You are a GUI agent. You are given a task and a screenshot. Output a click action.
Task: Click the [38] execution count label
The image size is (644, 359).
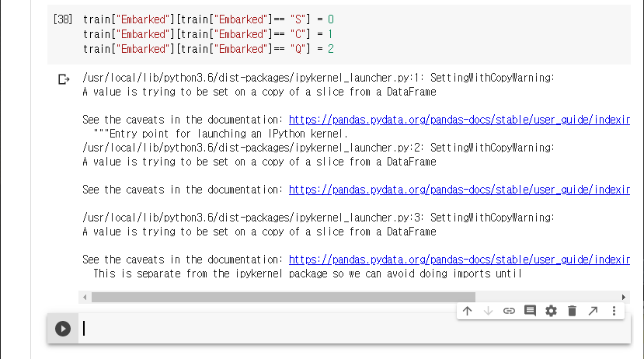point(63,19)
